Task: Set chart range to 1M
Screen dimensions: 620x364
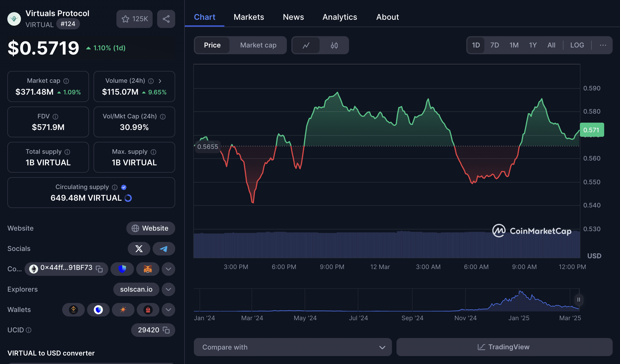Action: (x=514, y=45)
